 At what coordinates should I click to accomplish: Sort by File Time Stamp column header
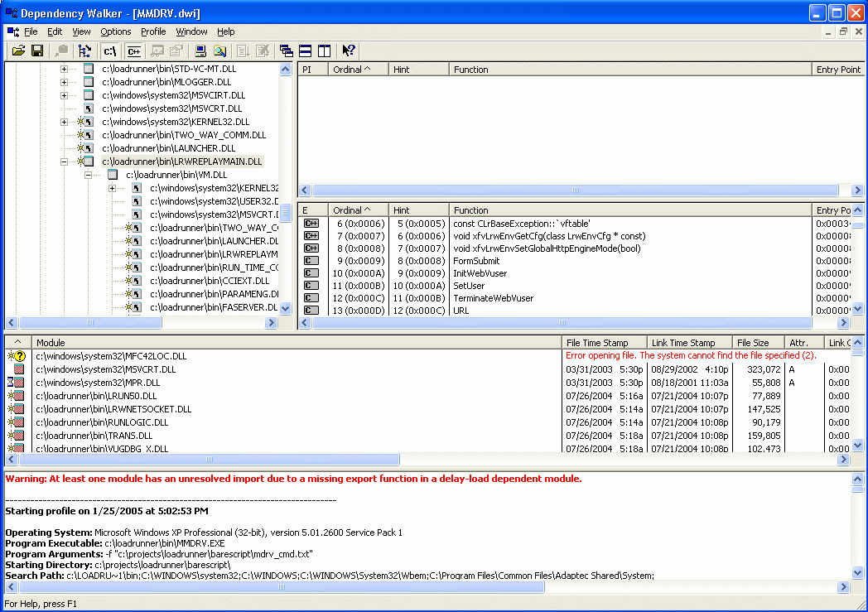click(x=605, y=343)
